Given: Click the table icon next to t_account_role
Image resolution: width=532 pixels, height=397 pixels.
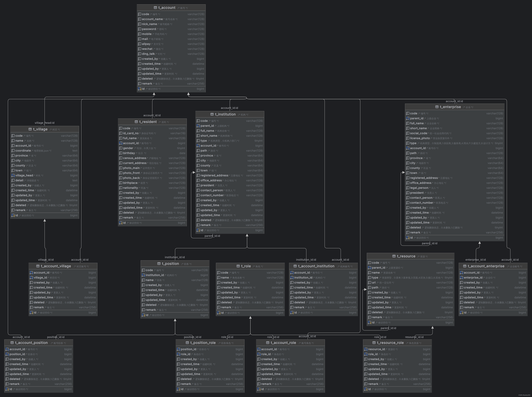Looking at the screenshot, I should click(268, 343).
